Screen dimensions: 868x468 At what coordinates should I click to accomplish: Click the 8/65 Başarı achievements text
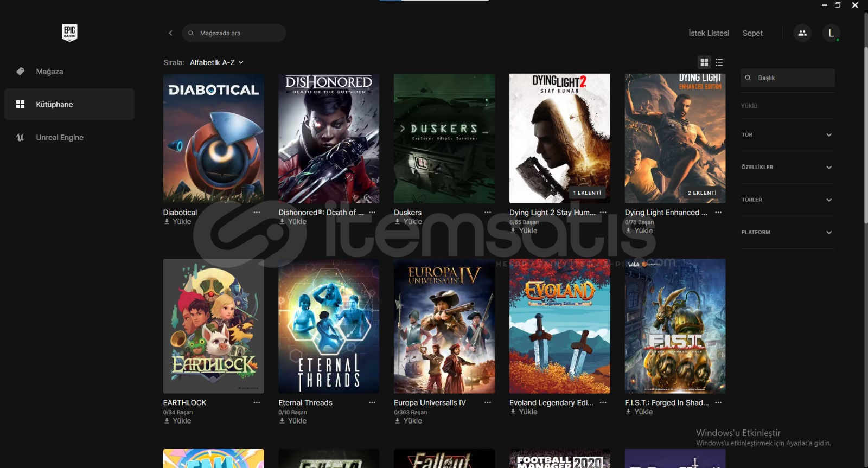[524, 222]
